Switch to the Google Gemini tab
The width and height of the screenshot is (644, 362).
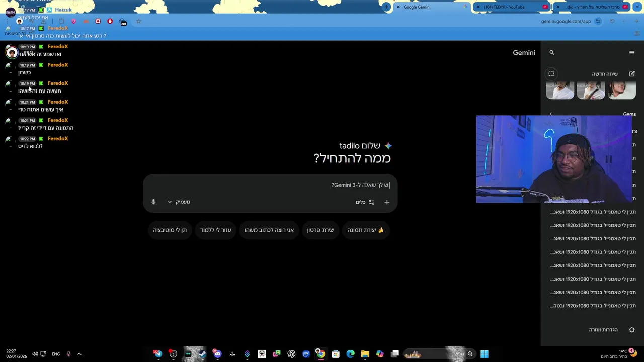432,7
